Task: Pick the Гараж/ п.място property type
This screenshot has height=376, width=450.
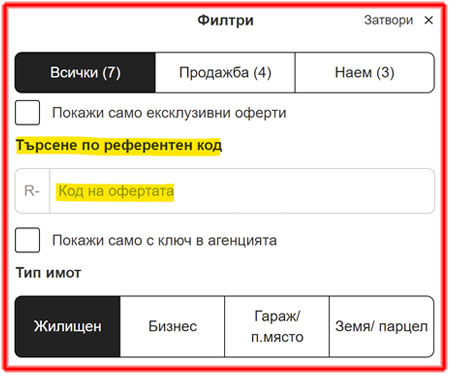Action: 277,326
